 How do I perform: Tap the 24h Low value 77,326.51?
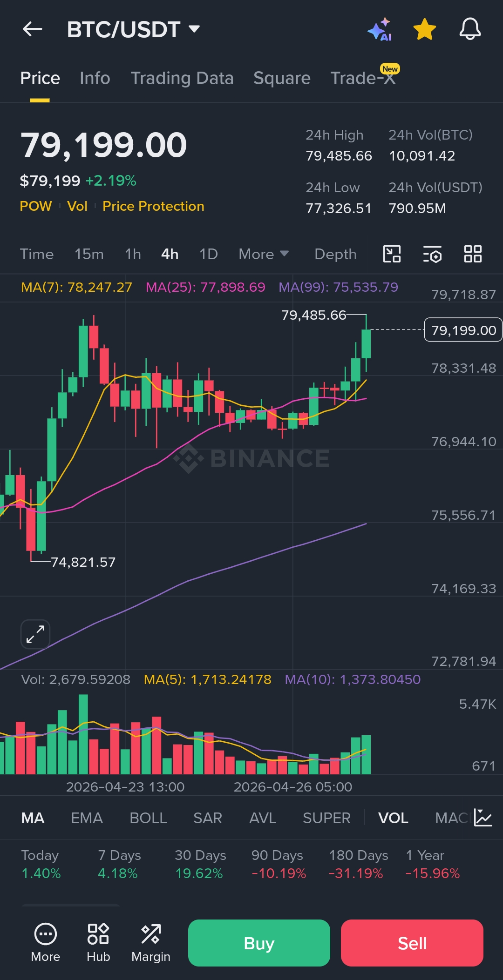(339, 208)
